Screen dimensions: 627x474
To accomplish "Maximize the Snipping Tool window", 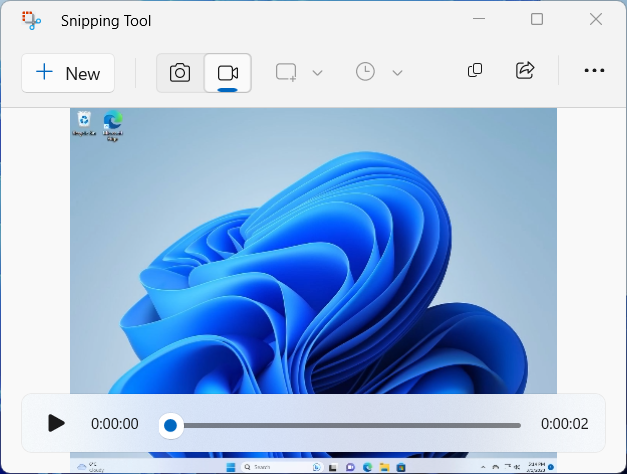I will coord(537,19).
